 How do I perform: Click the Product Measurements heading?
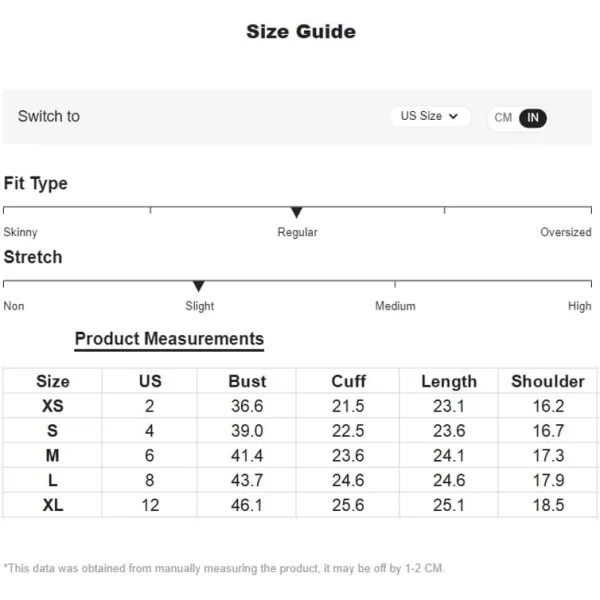[x=169, y=339]
